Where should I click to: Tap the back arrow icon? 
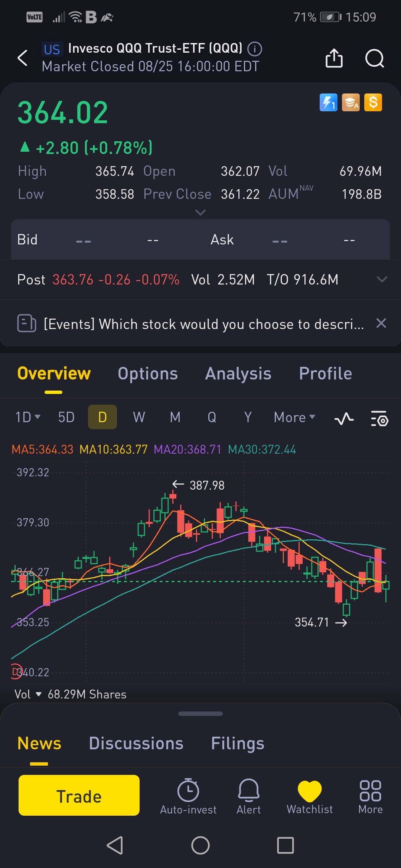click(23, 58)
